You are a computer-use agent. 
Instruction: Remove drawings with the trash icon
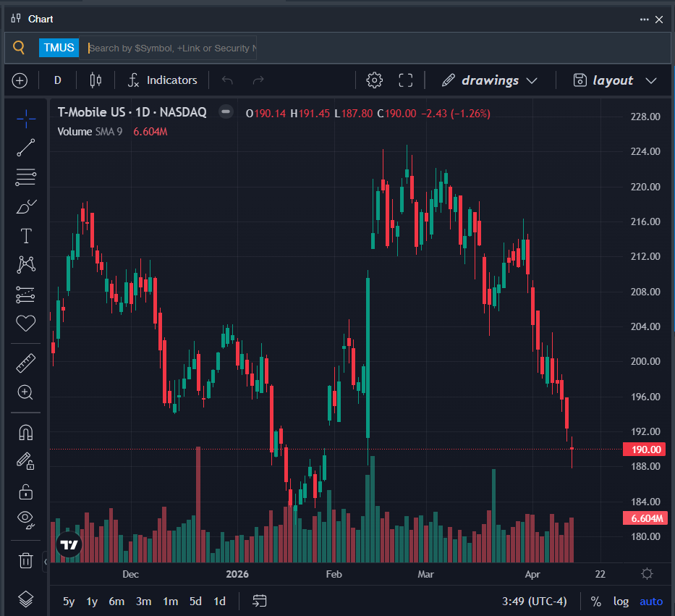pyautogui.click(x=26, y=560)
